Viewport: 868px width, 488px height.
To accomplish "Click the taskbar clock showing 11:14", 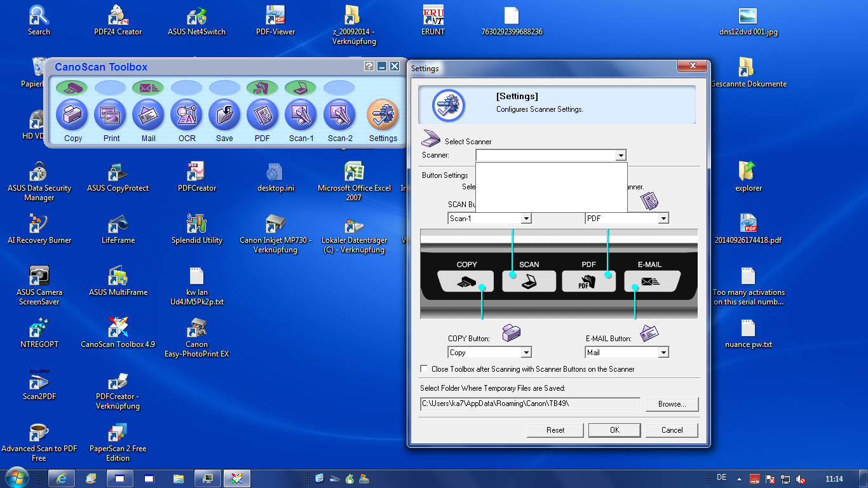I will tap(834, 478).
